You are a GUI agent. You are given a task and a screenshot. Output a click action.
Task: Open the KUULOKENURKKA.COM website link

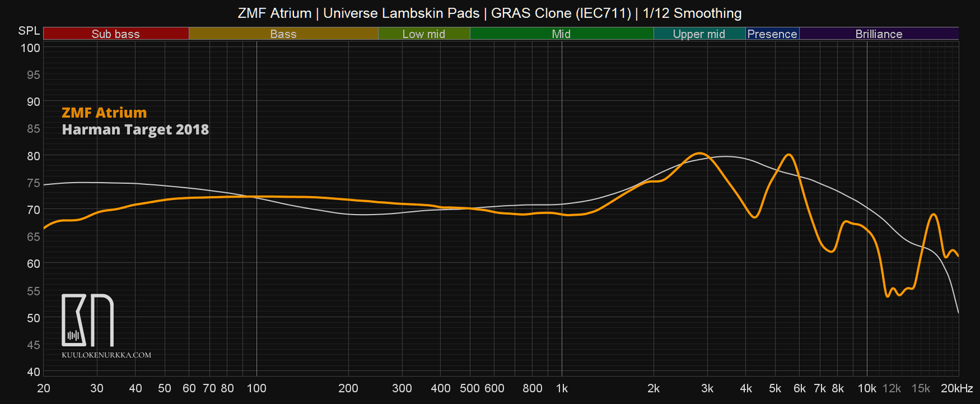[x=107, y=355]
